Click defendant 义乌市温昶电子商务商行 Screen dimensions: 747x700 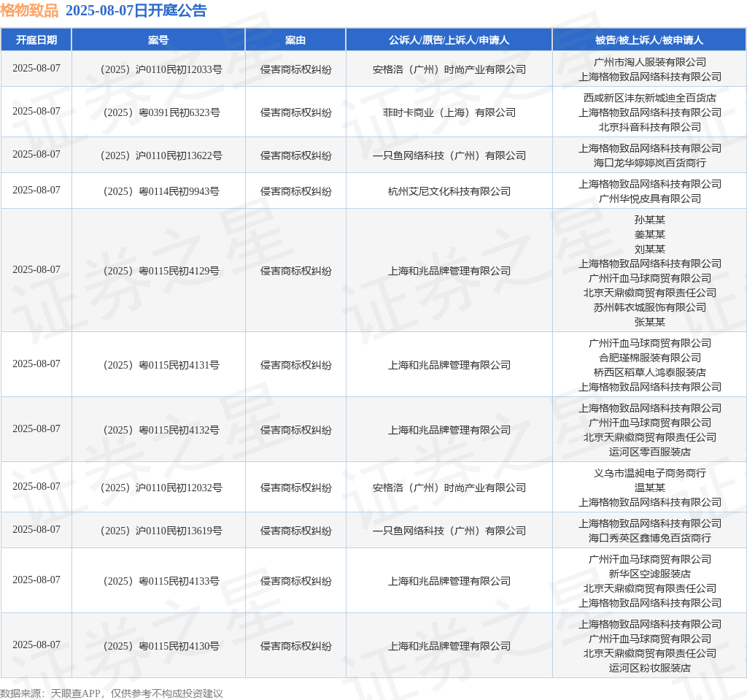[x=650, y=473]
